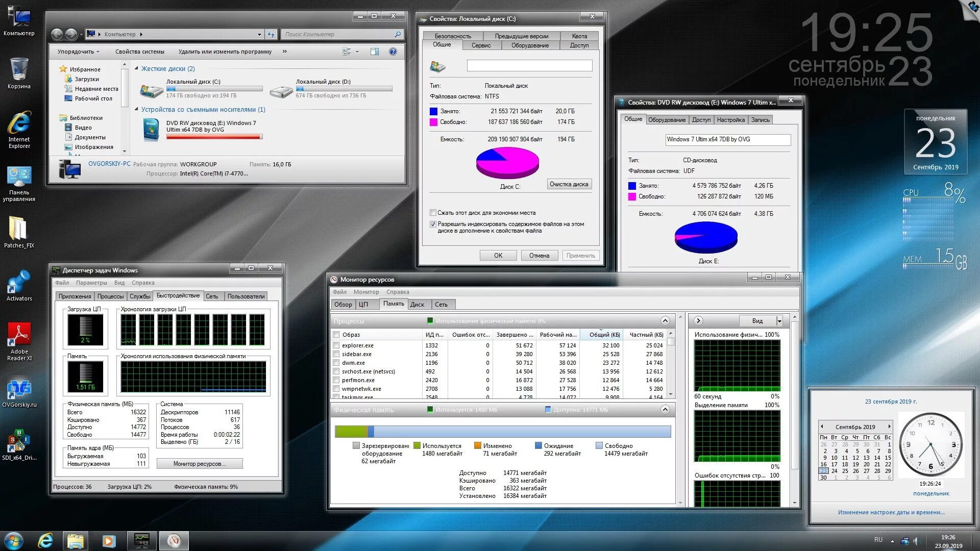Open view options dropdown arrow
The width and height of the screenshot is (980, 551).
tap(357, 52)
